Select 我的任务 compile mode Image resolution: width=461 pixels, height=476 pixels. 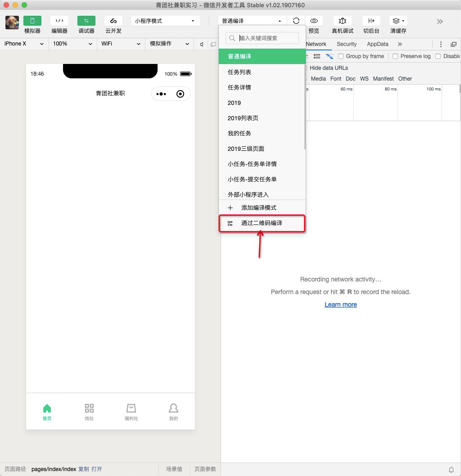(262, 133)
